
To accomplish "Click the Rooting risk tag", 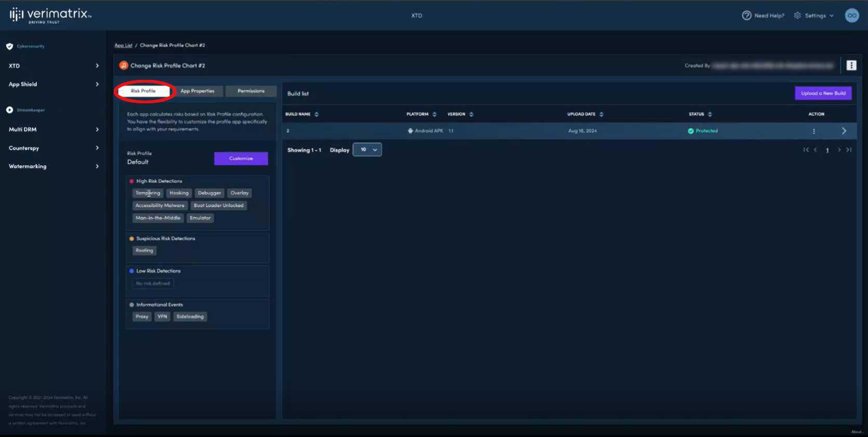I will coord(144,251).
